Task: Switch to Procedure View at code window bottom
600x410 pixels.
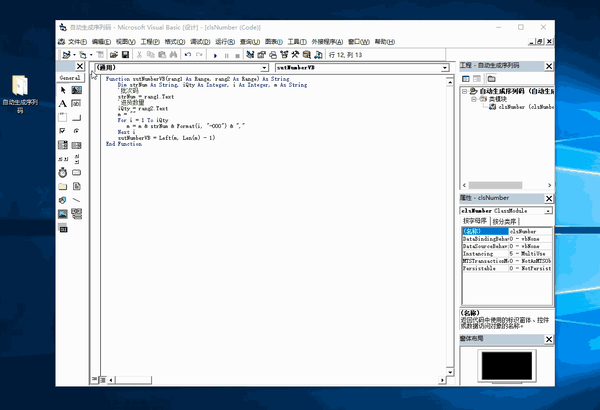Action: pyautogui.click(x=95, y=379)
